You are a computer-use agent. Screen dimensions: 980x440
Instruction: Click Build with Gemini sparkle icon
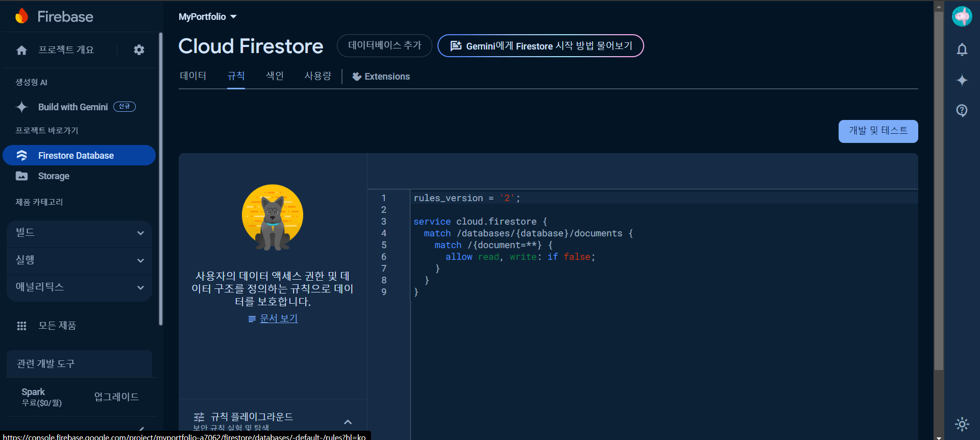[21, 107]
